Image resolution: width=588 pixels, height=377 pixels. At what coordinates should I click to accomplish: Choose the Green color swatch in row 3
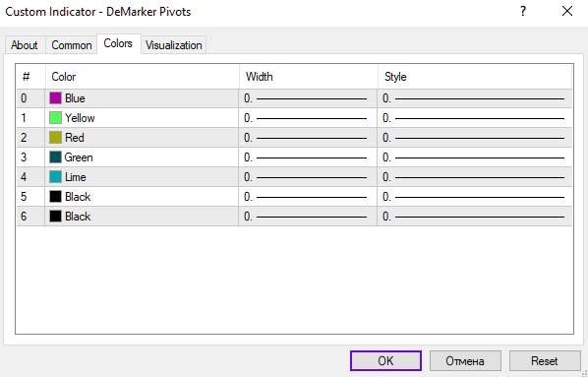click(55, 157)
